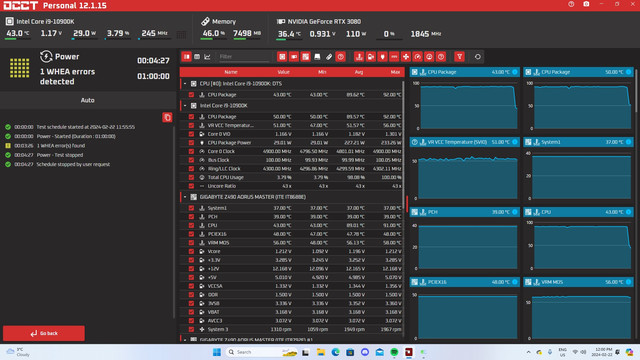Clear the test log with the red icon
640x360 pixels.
(x=167, y=118)
